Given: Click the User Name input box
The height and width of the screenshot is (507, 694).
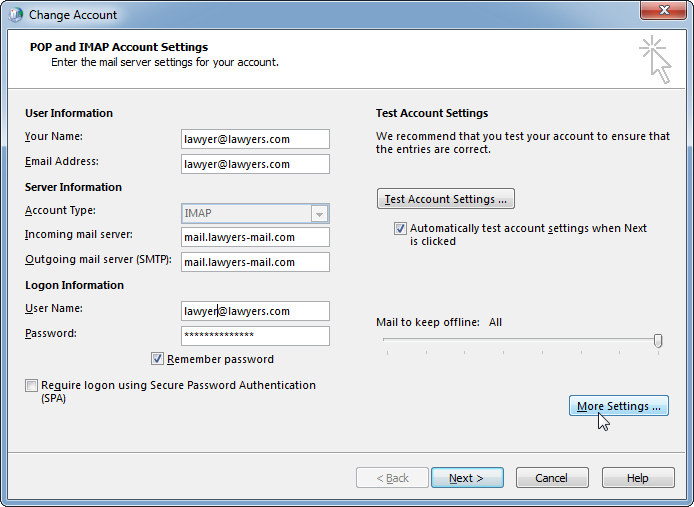Looking at the screenshot, I should pos(255,311).
